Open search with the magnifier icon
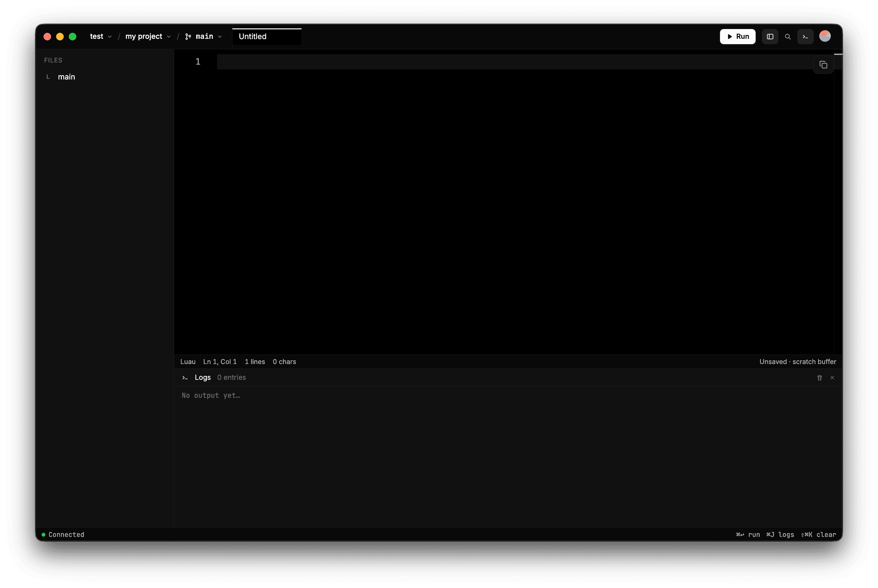 click(x=787, y=36)
